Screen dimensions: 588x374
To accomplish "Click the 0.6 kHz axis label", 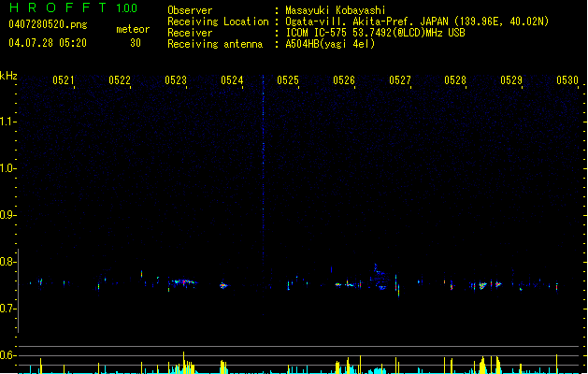I will [7, 355].
